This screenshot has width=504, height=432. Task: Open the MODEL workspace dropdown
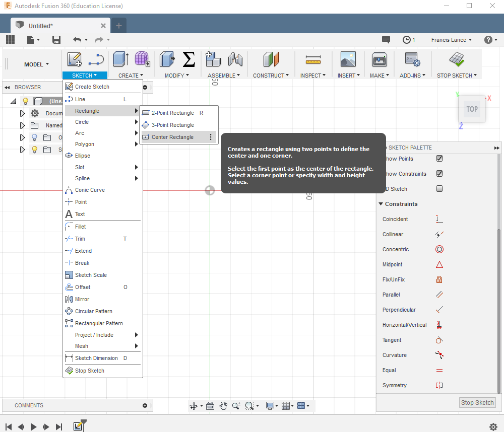pos(36,64)
